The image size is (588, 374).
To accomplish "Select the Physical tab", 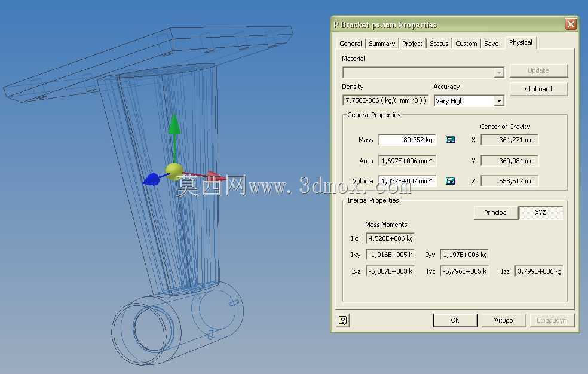I will coord(520,43).
